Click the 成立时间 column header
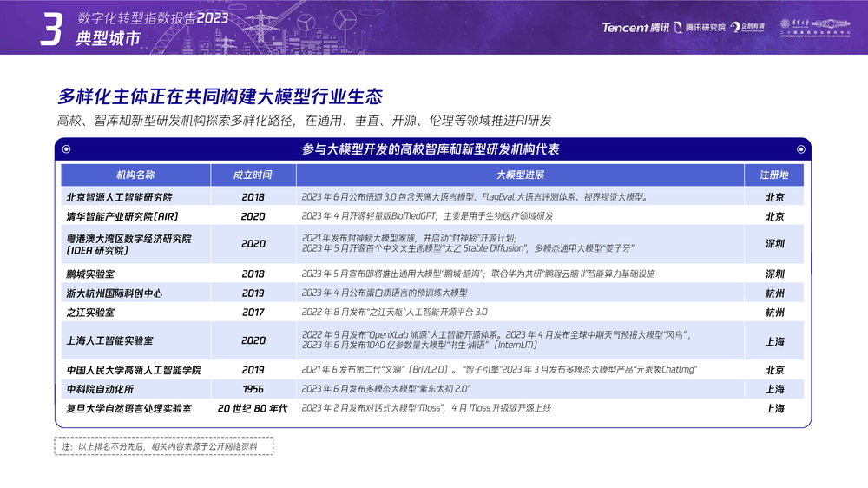 tap(253, 175)
